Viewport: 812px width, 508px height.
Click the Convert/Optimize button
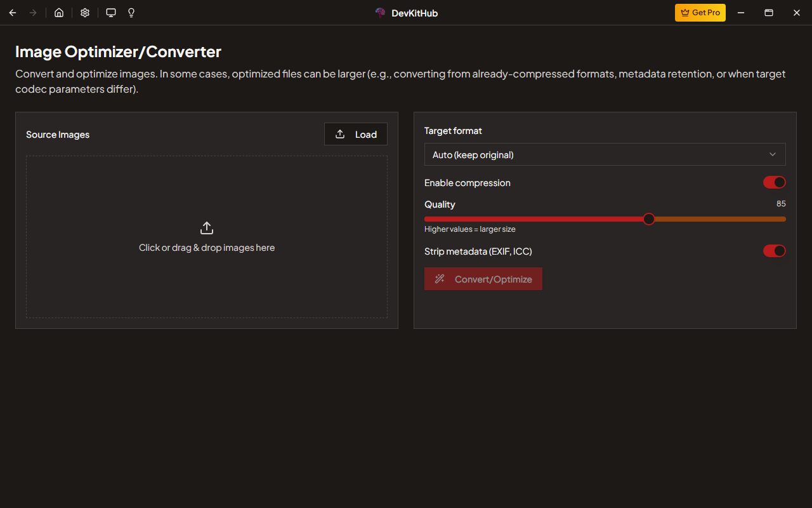pyautogui.click(x=483, y=279)
